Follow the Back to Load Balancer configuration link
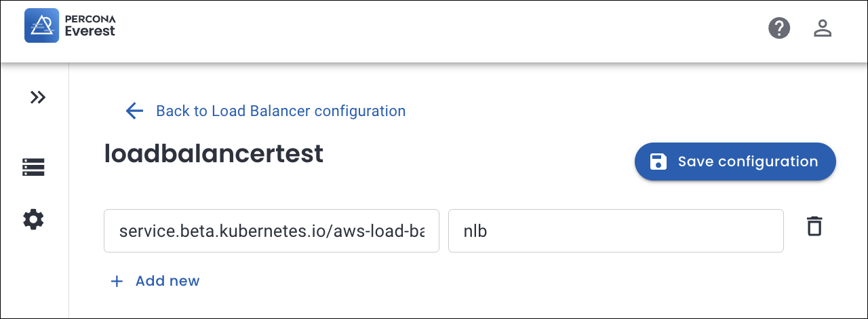868x319 pixels. (281, 111)
